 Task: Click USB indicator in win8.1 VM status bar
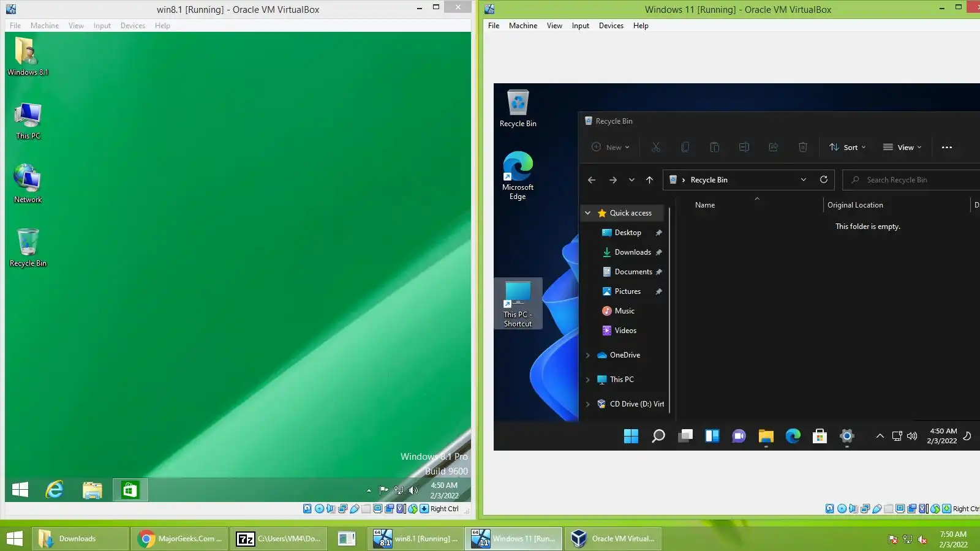[x=354, y=509]
